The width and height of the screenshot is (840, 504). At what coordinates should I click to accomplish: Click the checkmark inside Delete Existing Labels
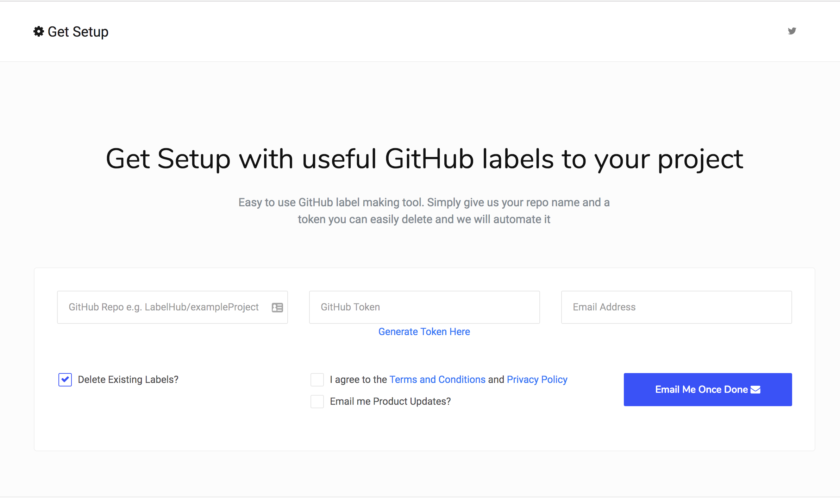(65, 379)
